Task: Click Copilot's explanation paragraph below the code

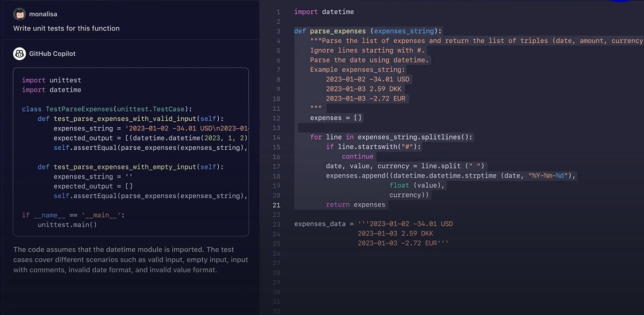Action: (131, 260)
